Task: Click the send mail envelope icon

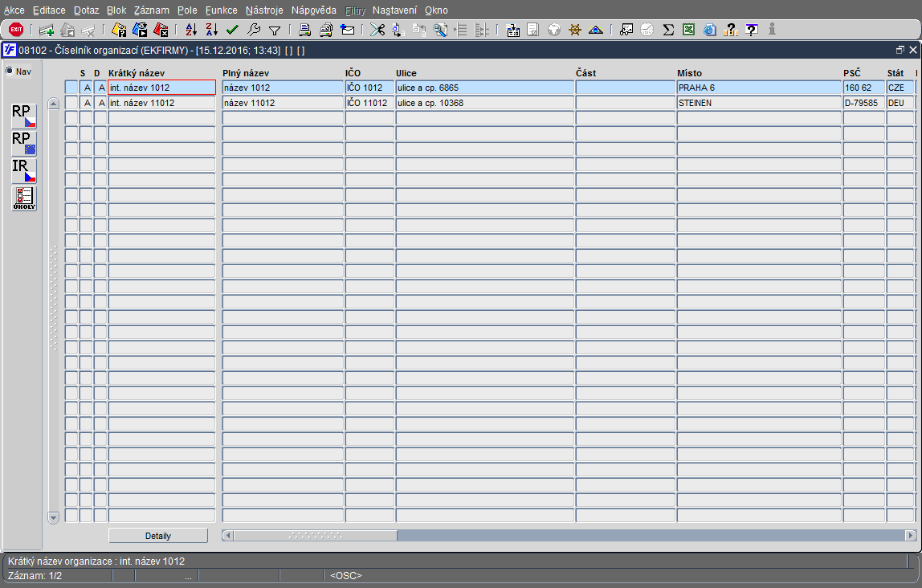Action: coord(348,30)
